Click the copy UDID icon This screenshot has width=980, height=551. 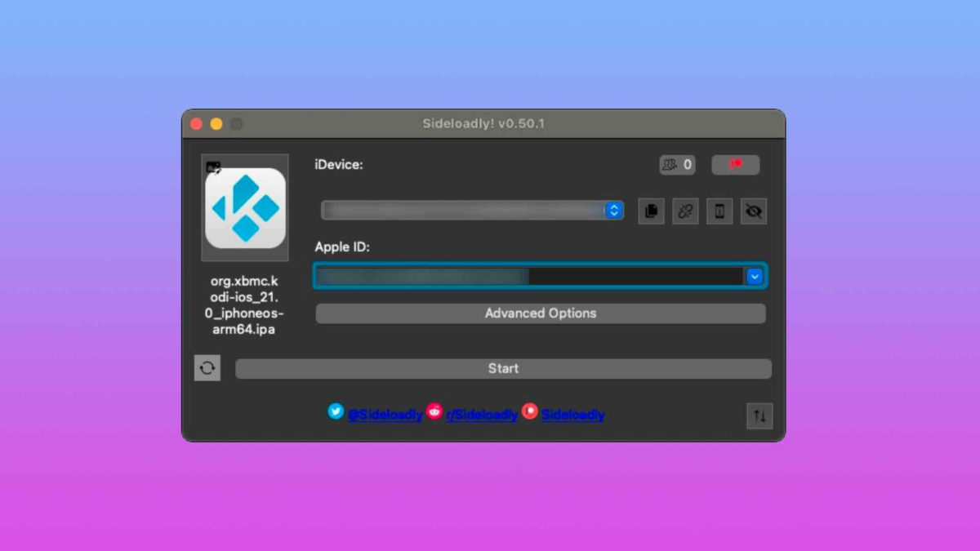[x=651, y=211]
